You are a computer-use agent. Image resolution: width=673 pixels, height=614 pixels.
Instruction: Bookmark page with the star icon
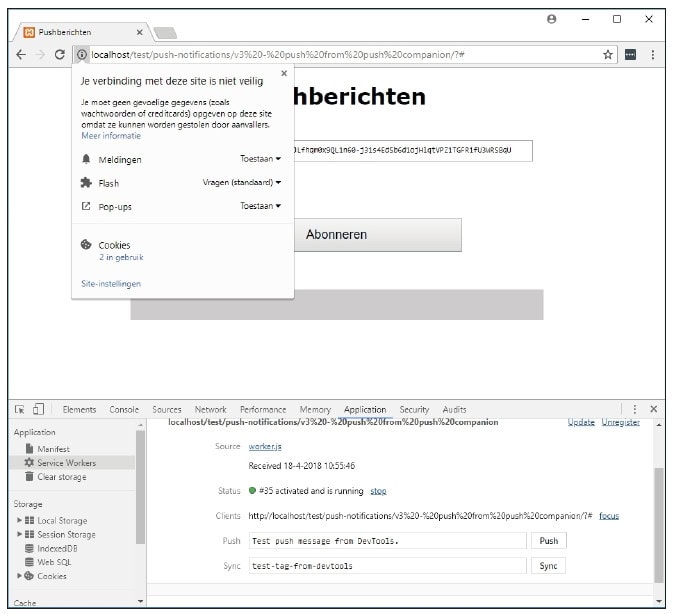608,54
